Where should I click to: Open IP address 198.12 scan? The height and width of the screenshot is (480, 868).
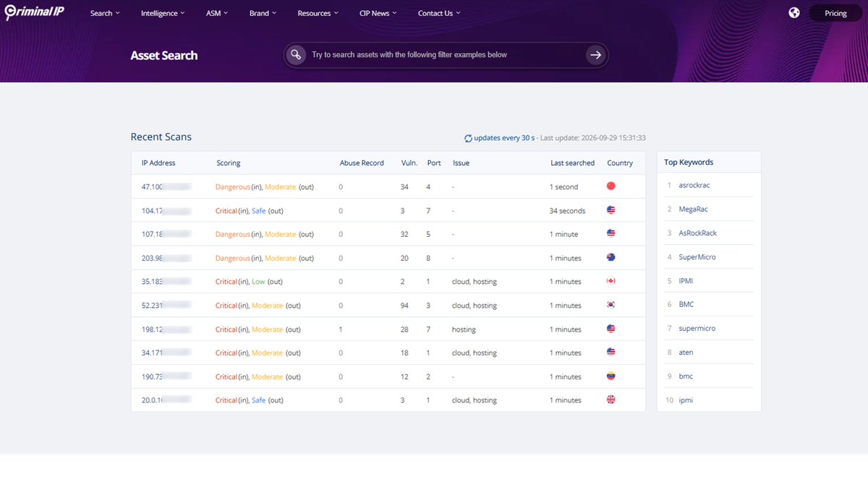click(x=166, y=329)
